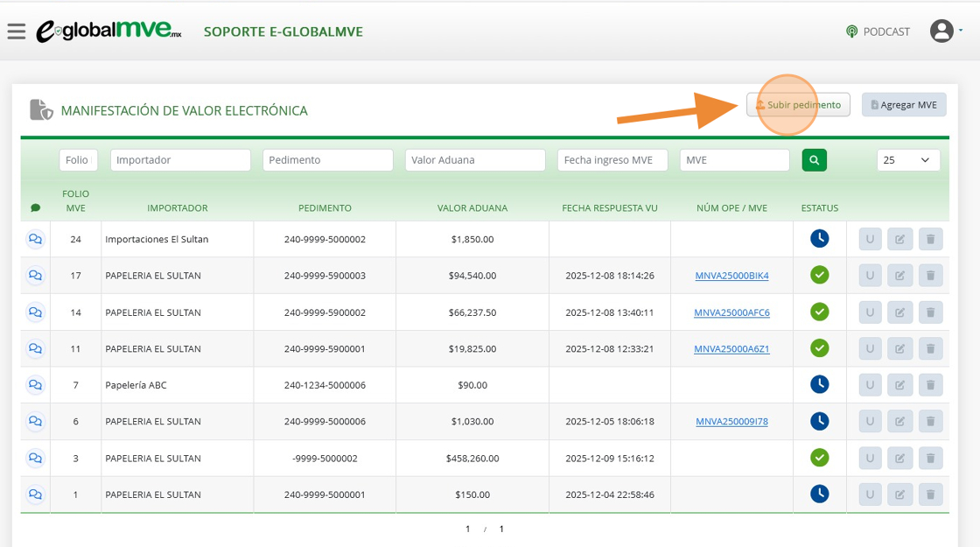Screen dimensions: 980x547
Task: Click the Subir pedimento button
Action: click(798, 104)
